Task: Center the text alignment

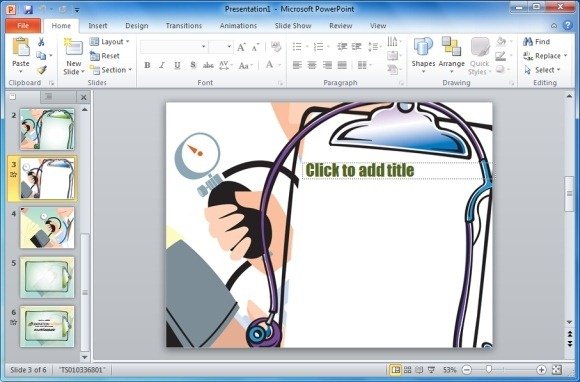Action: click(312, 65)
